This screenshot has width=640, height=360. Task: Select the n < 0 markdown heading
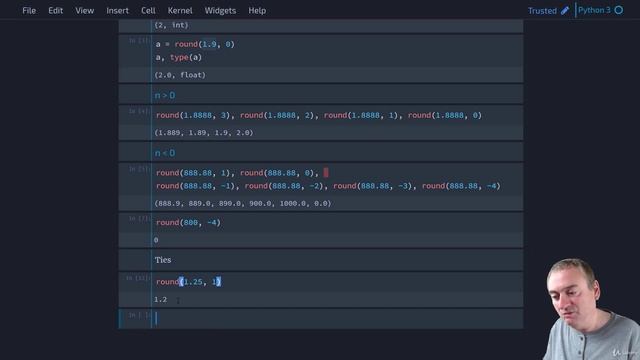tap(165, 153)
